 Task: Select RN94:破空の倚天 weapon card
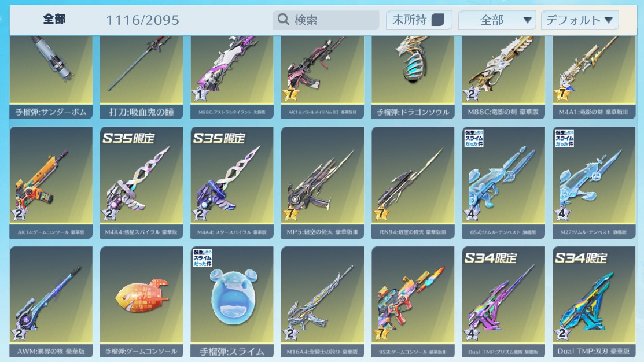pos(413,183)
